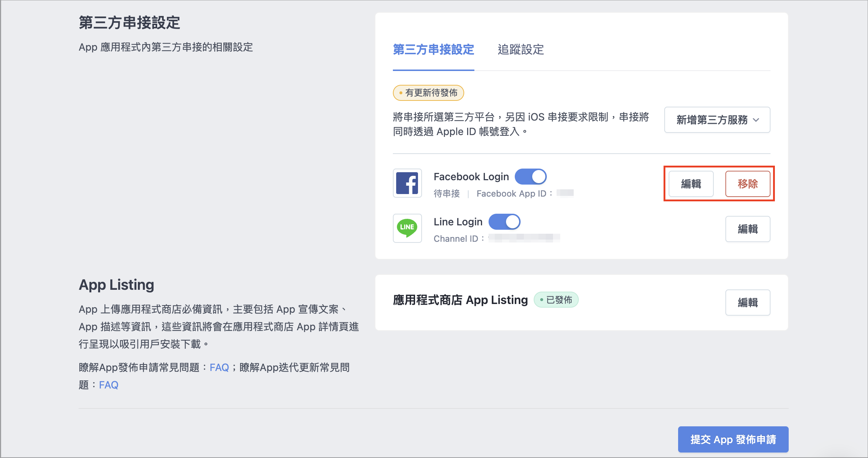Image resolution: width=868 pixels, height=458 pixels.
Task: Click the App Listing section heading
Action: click(116, 285)
